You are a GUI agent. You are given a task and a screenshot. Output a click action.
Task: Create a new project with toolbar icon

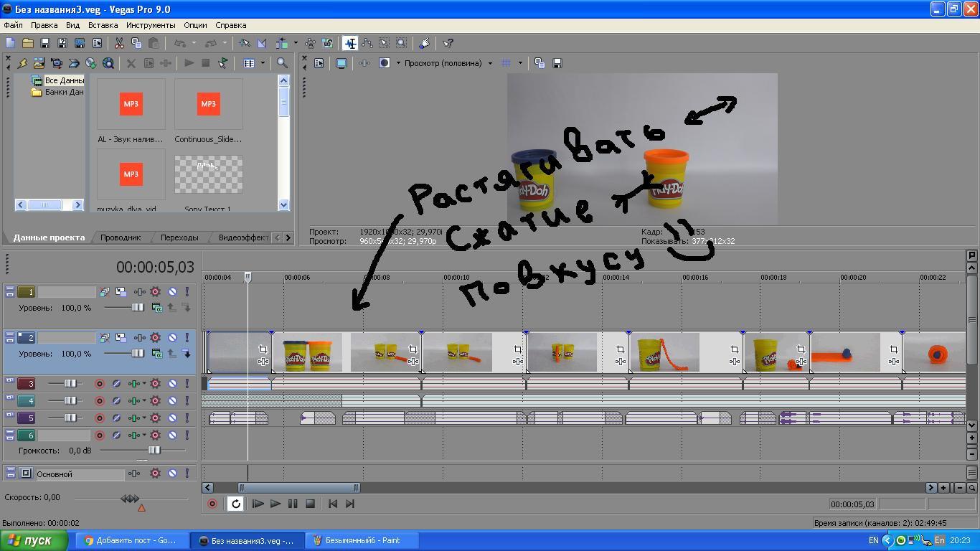[x=10, y=43]
